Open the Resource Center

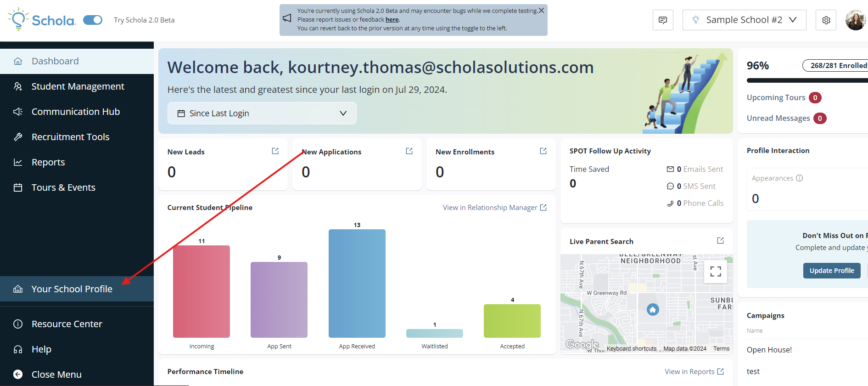[77, 324]
